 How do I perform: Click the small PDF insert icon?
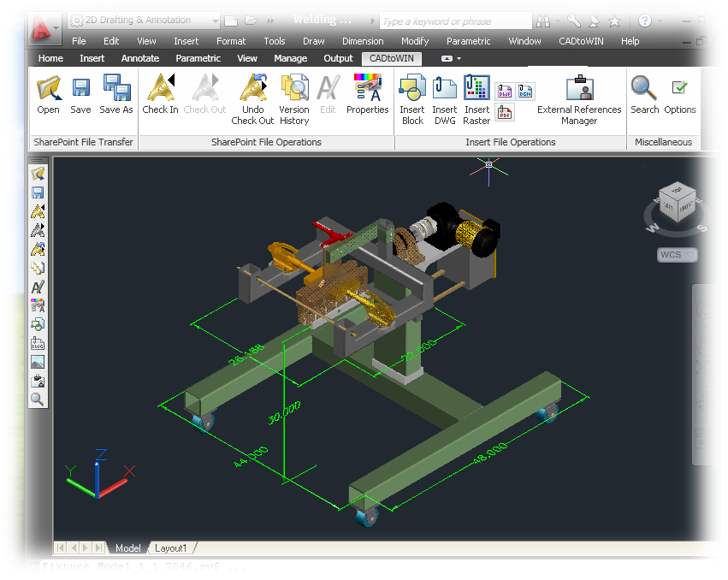(505, 112)
